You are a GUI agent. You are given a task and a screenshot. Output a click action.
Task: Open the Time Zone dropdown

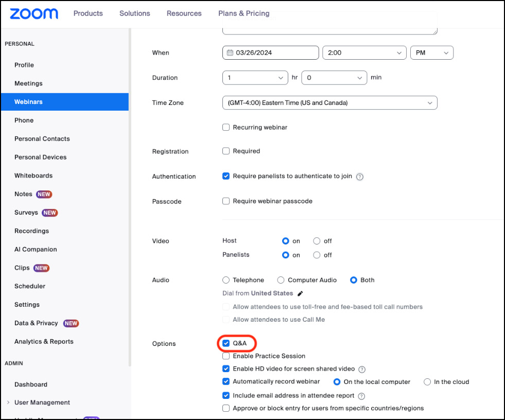tap(330, 103)
